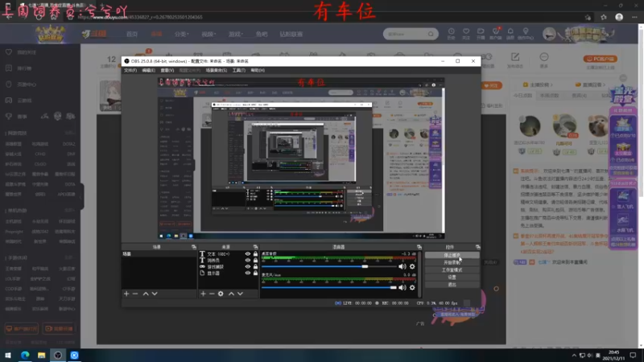Open the OBS Tools menu

pos(238,71)
